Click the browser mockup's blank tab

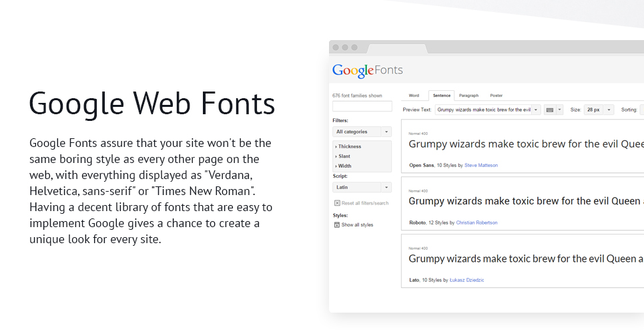tap(397, 49)
